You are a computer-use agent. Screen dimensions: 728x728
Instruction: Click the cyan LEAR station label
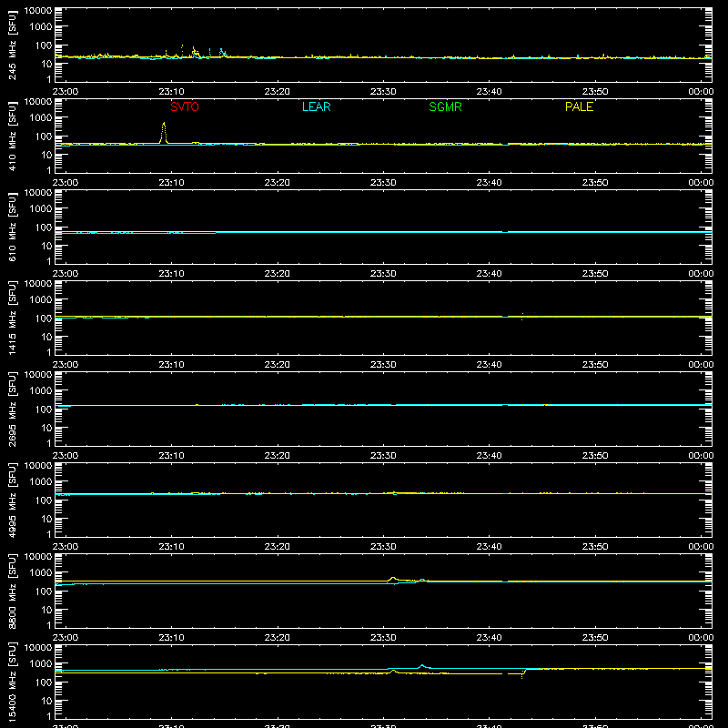(x=316, y=106)
